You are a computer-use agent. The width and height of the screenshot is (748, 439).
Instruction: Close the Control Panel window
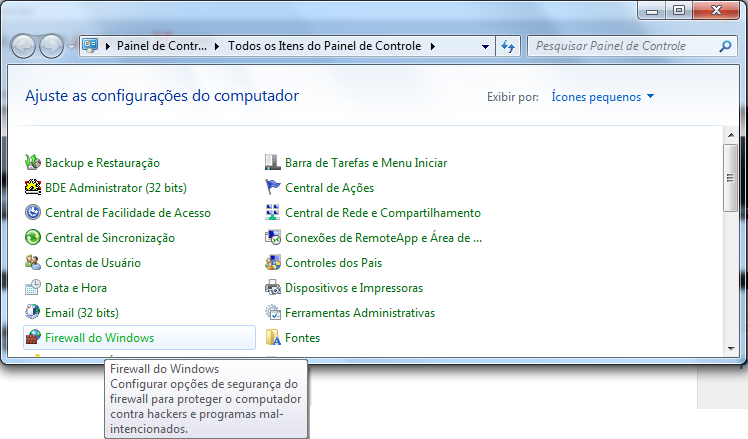coord(716,10)
